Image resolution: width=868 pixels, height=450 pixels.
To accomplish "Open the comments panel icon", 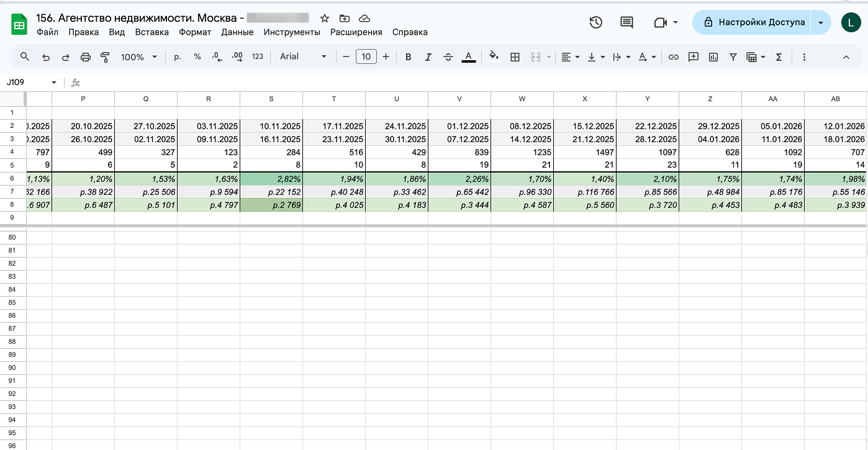I will tap(627, 22).
